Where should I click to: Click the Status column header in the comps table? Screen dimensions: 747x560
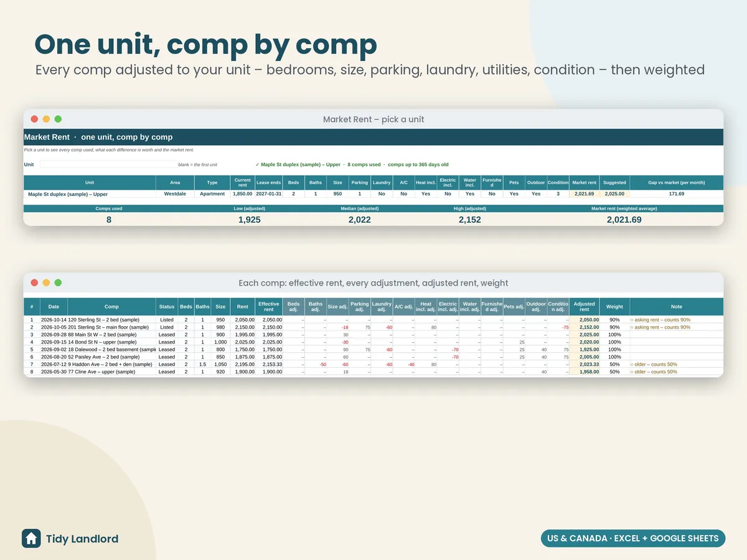coord(167,306)
